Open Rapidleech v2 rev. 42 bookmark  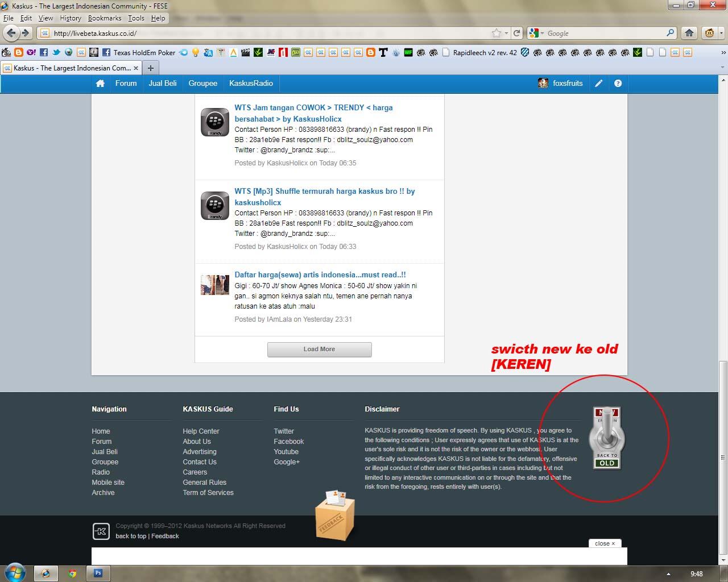point(479,52)
